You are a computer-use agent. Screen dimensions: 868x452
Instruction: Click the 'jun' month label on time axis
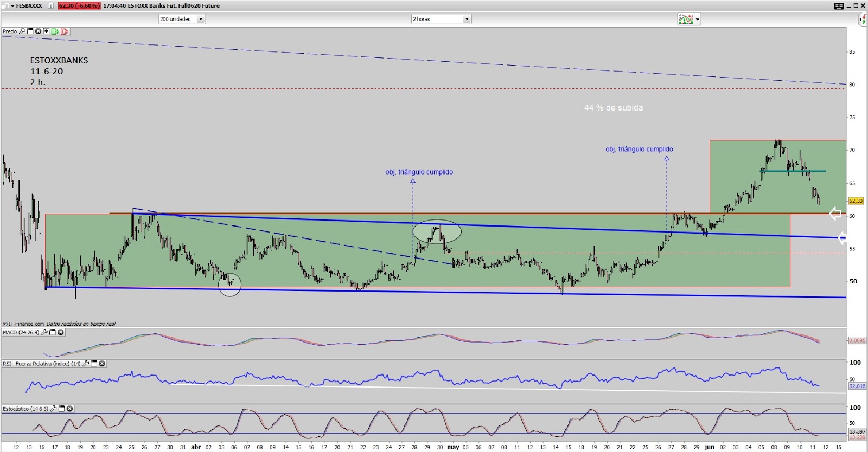[x=710, y=447]
